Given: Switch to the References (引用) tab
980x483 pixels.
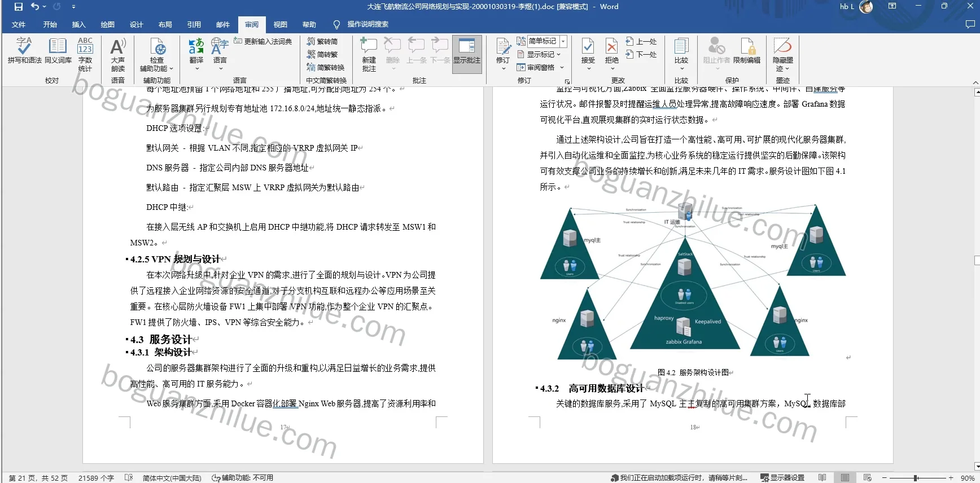Looking at the screenshot, I should click(194, 24).
